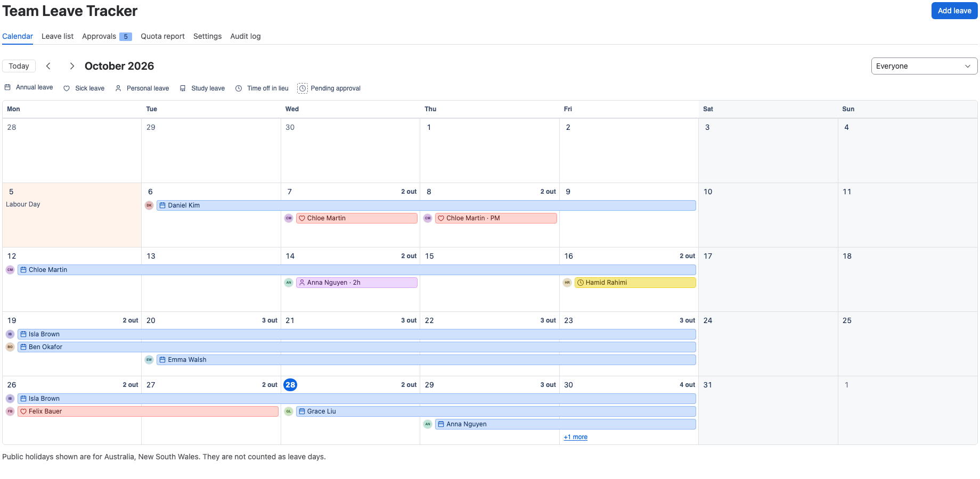Open Chloe Martin's annual leave bar starting October 12
Viewport: 980px width, 479px height.
point(357,270)
